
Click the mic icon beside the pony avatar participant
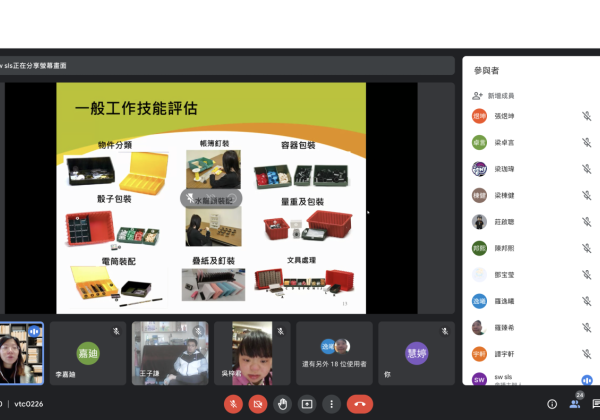point(586,169)
